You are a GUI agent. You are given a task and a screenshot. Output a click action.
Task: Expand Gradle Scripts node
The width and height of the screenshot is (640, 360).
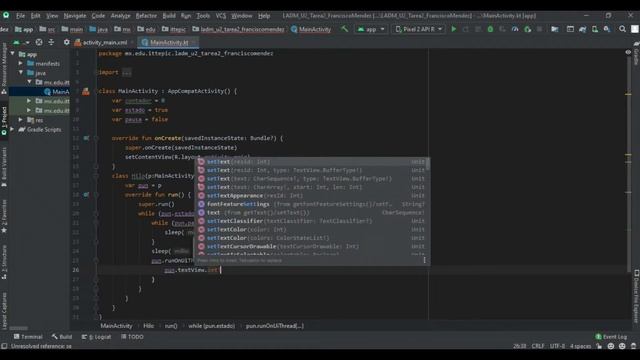[x=13, y=129]
